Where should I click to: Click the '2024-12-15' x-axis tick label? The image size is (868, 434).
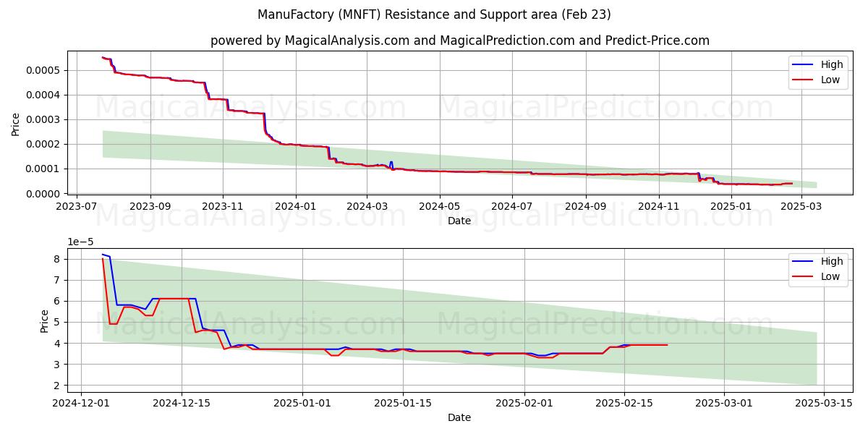coord(181,404)
